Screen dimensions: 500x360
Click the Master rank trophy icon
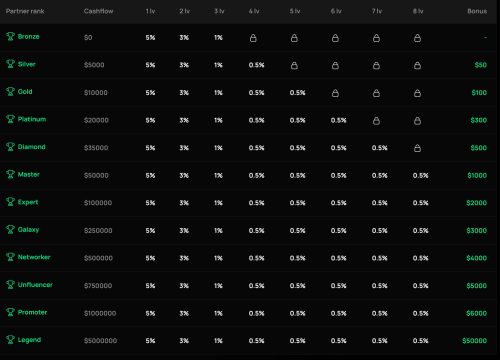point(10,174)
